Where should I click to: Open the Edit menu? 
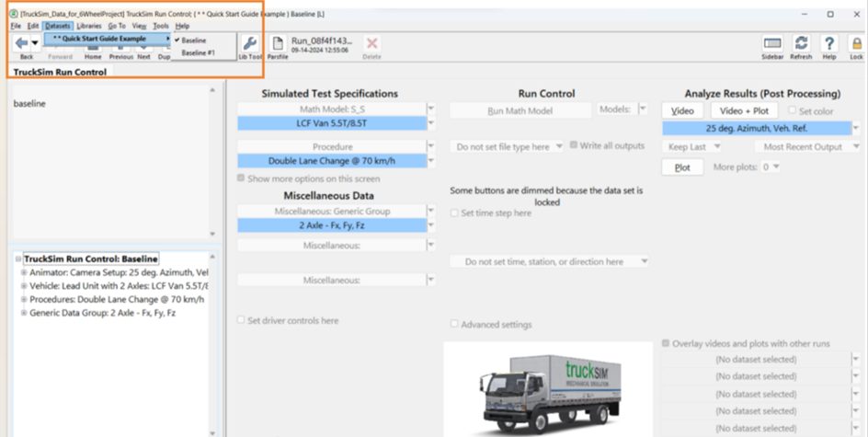point(33,26)
